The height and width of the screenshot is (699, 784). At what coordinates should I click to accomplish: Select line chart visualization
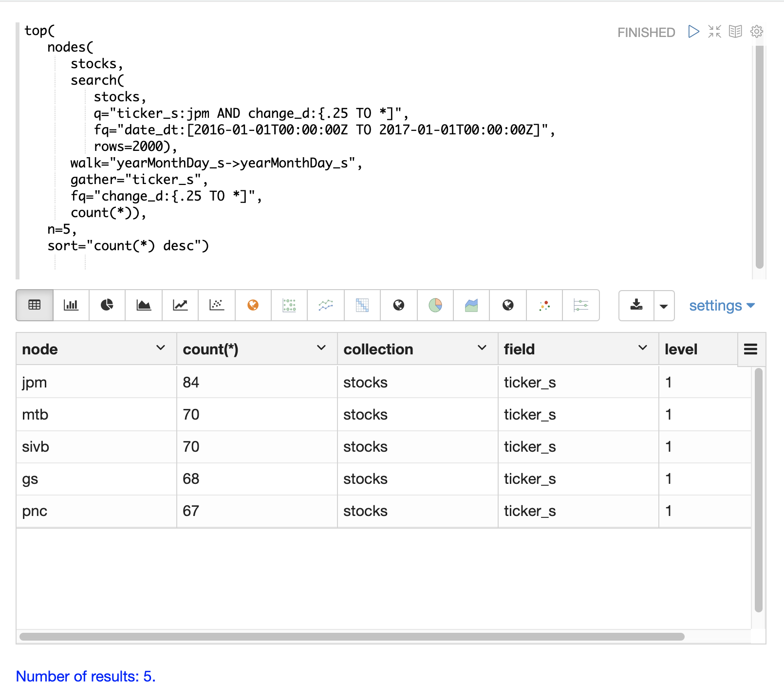(180, 305)
